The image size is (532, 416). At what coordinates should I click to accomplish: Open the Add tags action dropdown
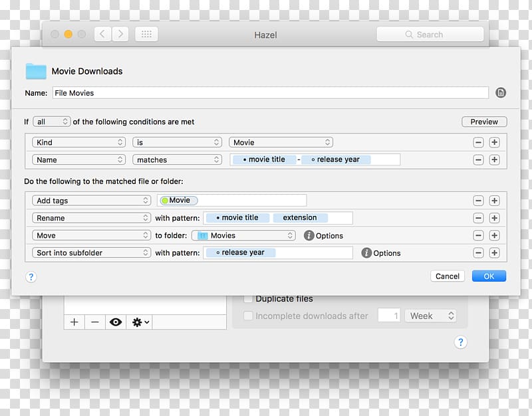click(91, 201)
